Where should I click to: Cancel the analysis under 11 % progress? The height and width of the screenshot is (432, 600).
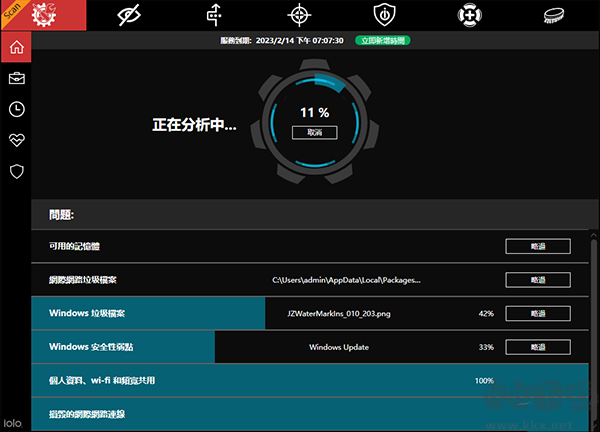(315, 132)
